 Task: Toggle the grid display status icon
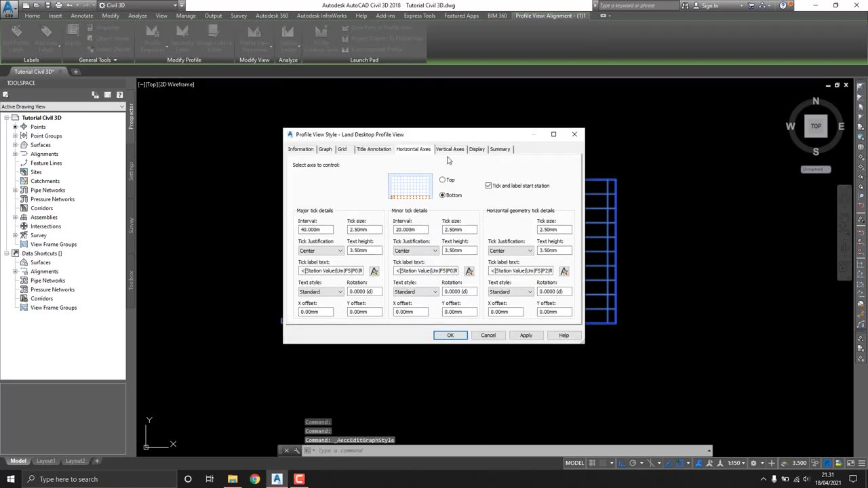click(x=592, y=463)
